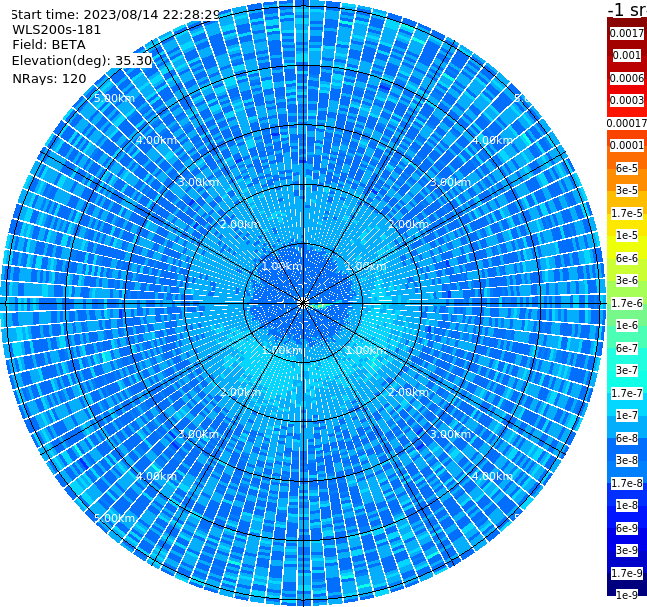Click the lower-left 3.00km range label

pos(198,434)
